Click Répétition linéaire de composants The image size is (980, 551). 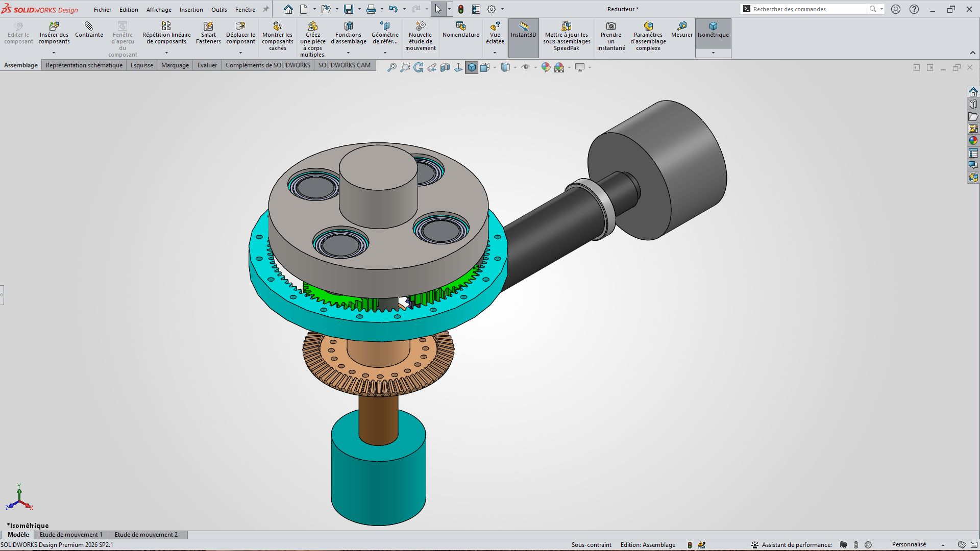pyautogui.click(x=166, y=34)
